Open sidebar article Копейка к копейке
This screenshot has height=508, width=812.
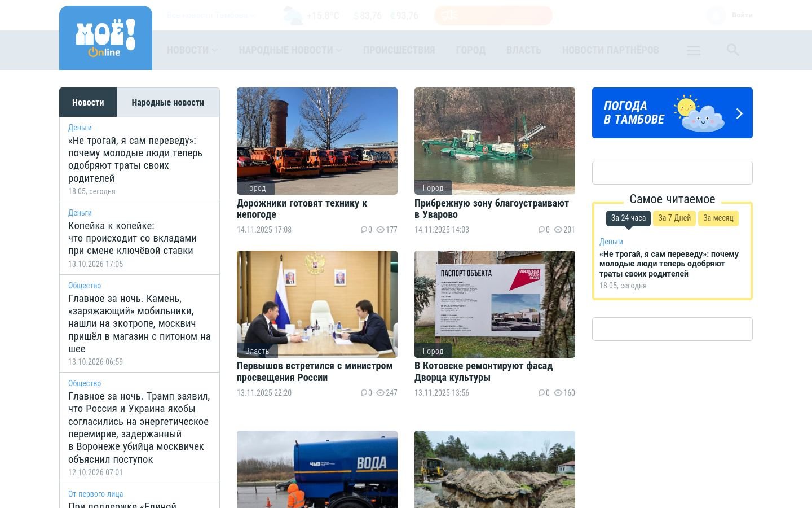(x=133, y=238)
